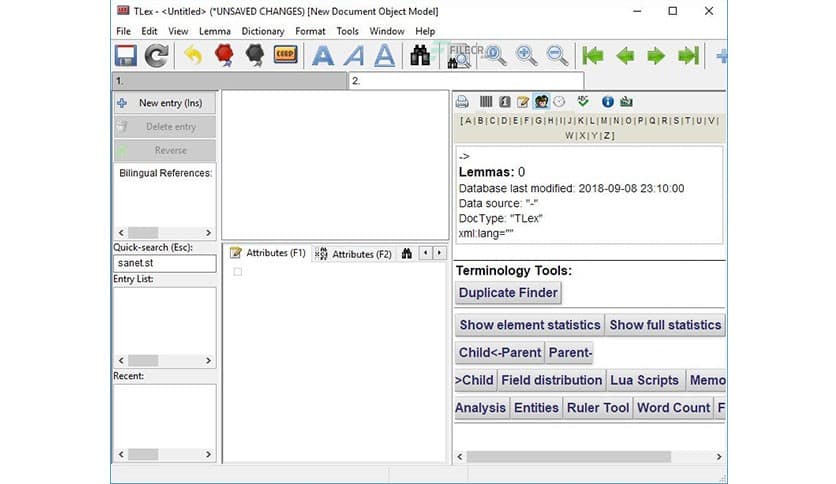The width and height of the screenshot is (836, 484).
Task: Click the New entry (Ins) button
Action: [165, 103]
